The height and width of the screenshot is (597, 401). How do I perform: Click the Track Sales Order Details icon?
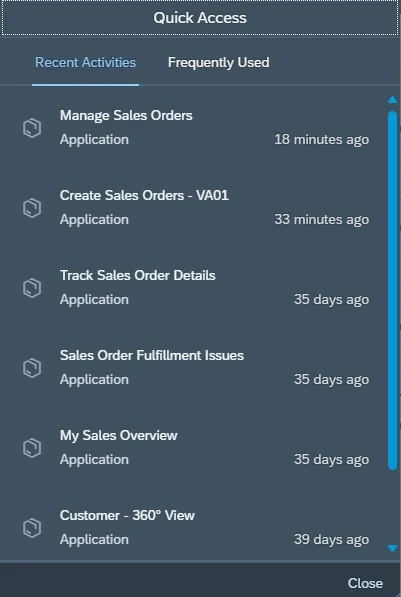(x=32, y=288)
